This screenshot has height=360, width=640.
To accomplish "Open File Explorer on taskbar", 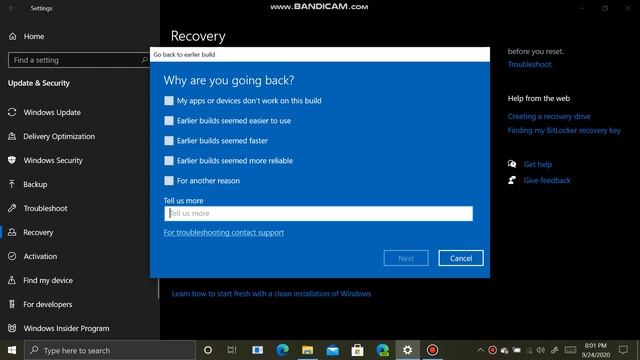I will click(307, 350).
